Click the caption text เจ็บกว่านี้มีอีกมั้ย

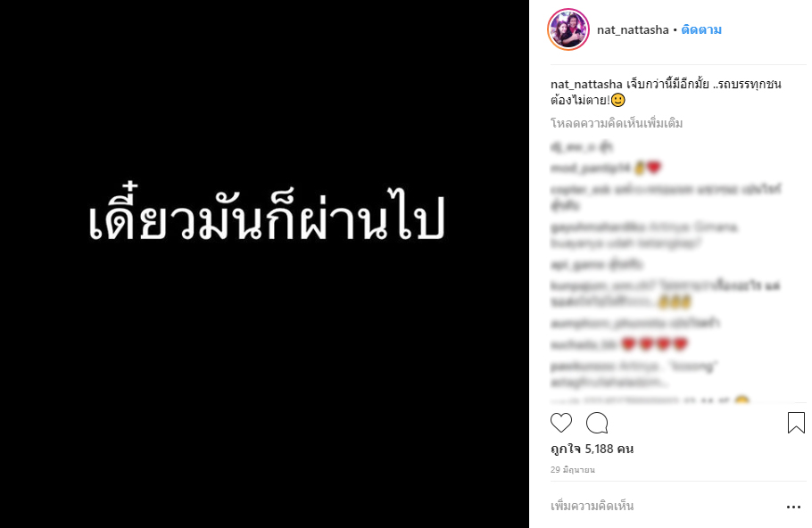click(x=667, y=84)
